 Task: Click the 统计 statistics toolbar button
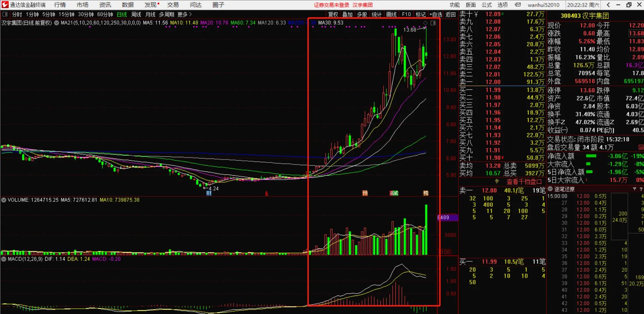pos(376,14)
